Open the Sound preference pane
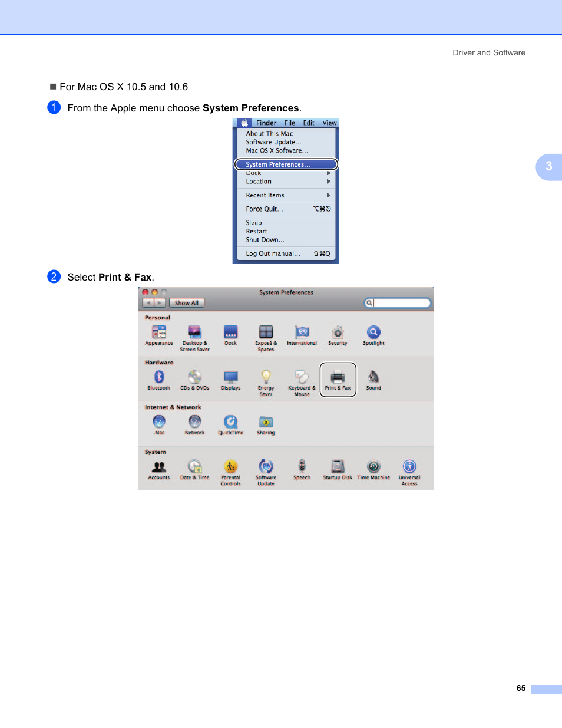Image resolution: width=562 pixels, height=728 pixels. pos(373,380)
